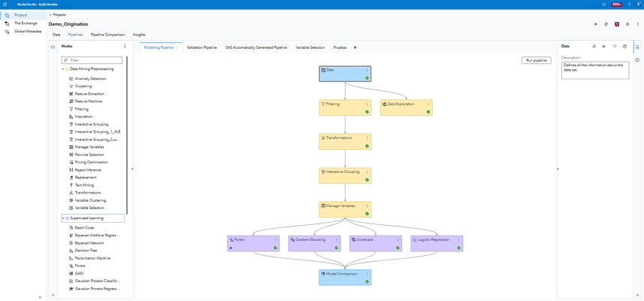Open the help question mark icon
The width and height of the screenshot is (644, 301).
629,5
